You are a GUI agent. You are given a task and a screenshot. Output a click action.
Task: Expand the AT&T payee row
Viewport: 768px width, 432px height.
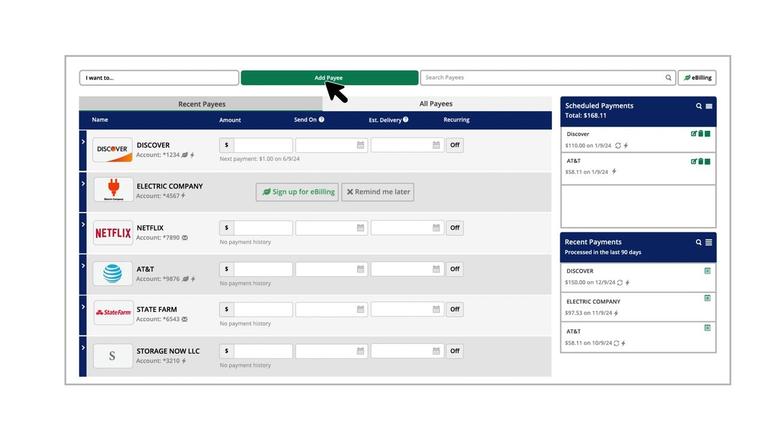coord(83,265)
